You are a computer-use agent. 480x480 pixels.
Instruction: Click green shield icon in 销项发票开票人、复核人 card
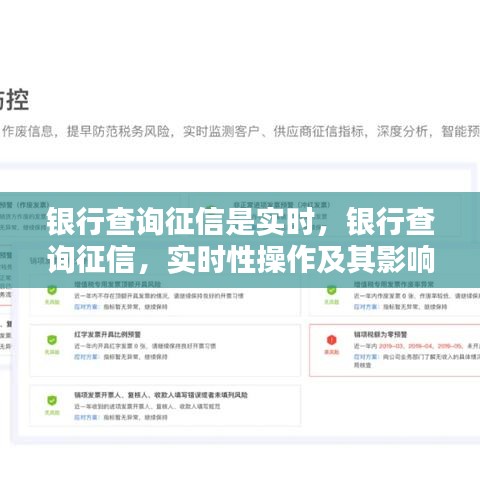[x=52, y=401]
